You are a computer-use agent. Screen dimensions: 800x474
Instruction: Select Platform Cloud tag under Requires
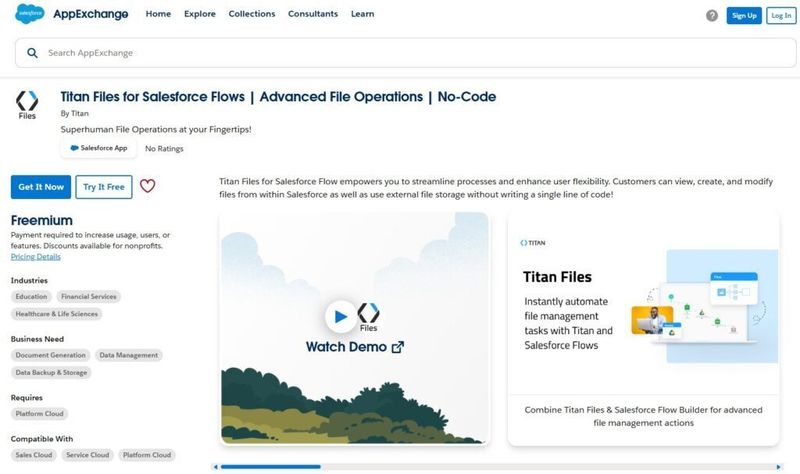(x=39, y=414)
